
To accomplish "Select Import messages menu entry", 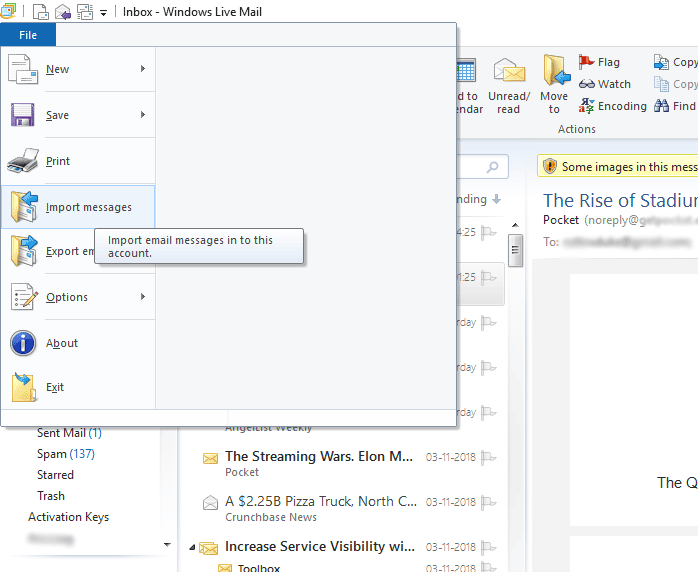I will pyautogui.click(x=78, y=207).
